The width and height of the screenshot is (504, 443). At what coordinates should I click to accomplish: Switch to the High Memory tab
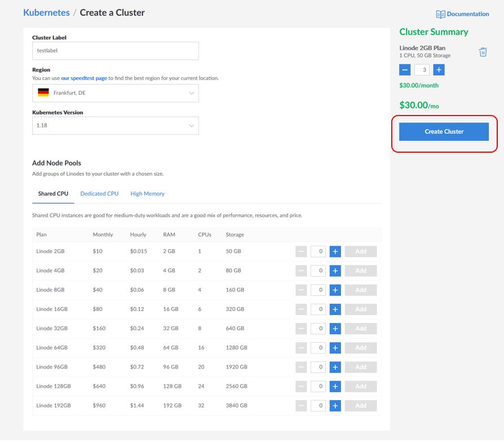(x=147, y=194)
